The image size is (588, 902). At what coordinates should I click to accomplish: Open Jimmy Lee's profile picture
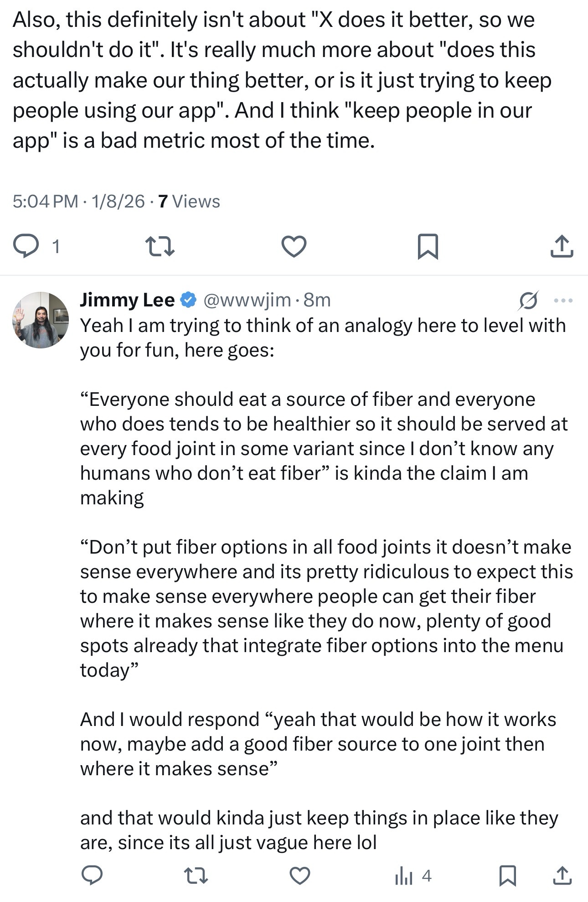41,320
